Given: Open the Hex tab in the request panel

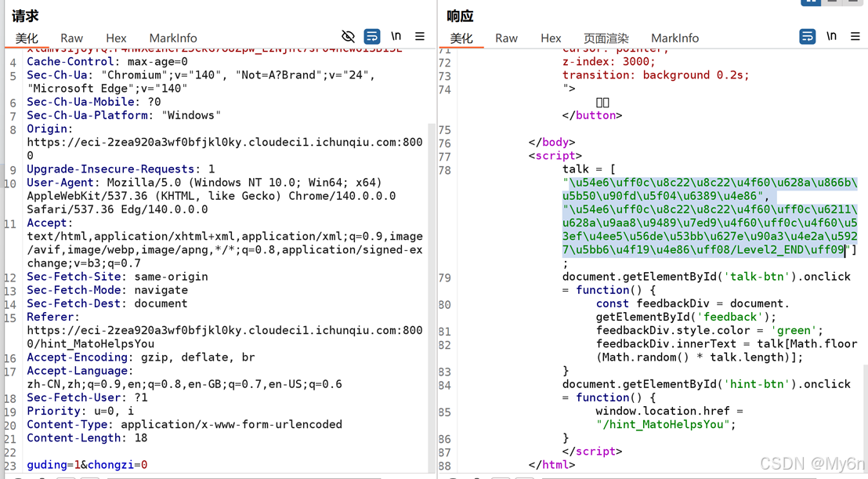Looking at the screenshot, I should (116, 38).
